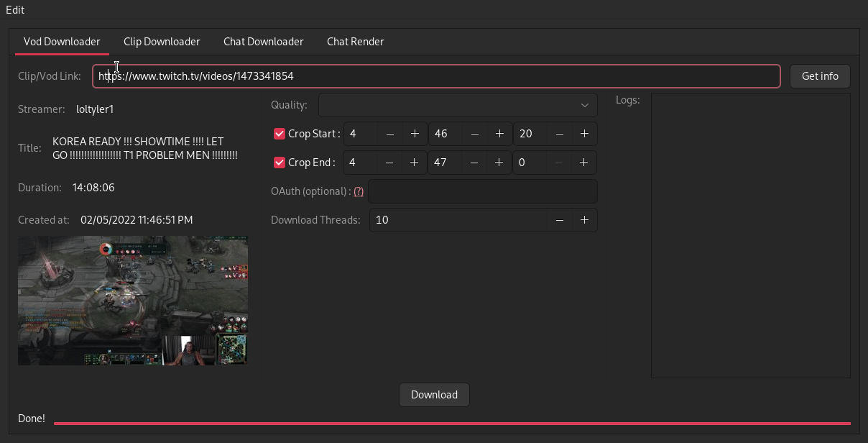Go to Chat Render tab

point(355,42)
